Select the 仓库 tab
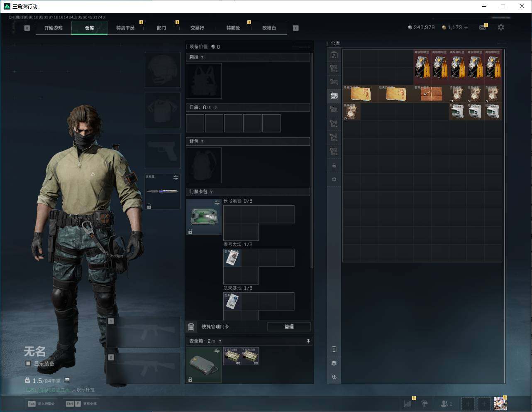 [90, 28]
